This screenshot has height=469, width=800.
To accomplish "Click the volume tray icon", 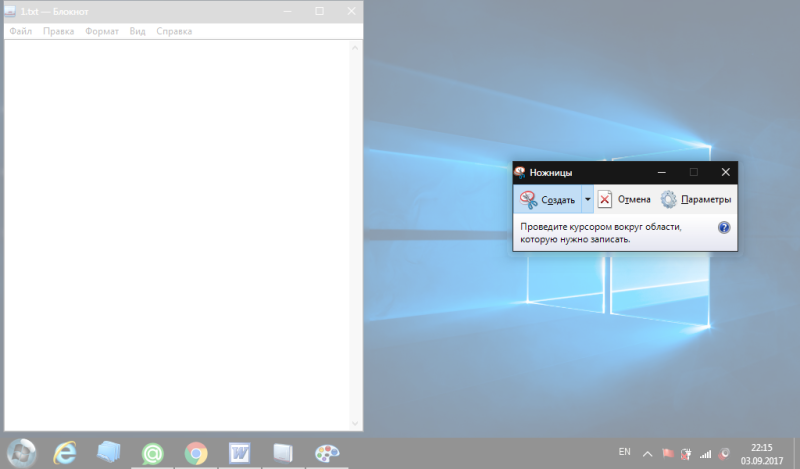I will (724, 453).
